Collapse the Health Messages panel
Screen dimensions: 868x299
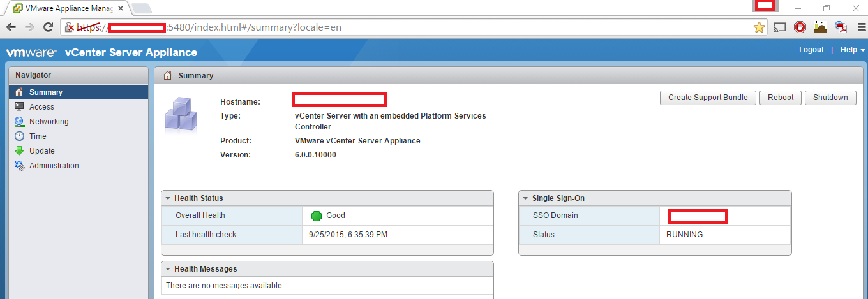(168, 269)
